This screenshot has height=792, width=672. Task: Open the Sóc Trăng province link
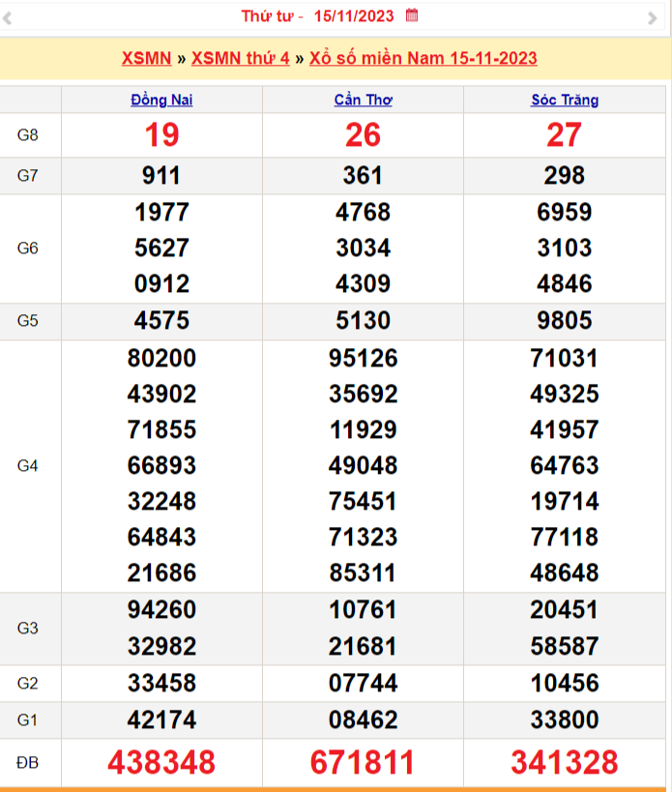click(565, 100)
